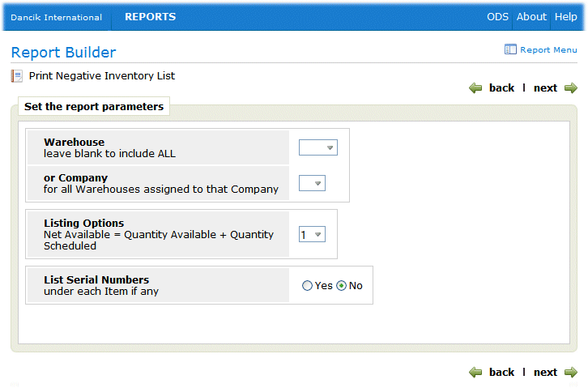Click the top green next arrow icon

pyautogui.click(x=571, y=88)
